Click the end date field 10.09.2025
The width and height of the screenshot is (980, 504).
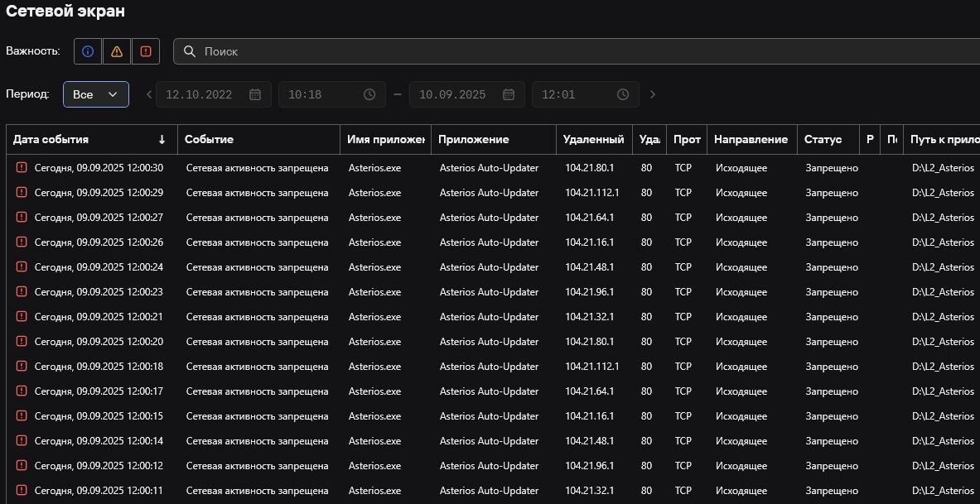tap(452, 94)
